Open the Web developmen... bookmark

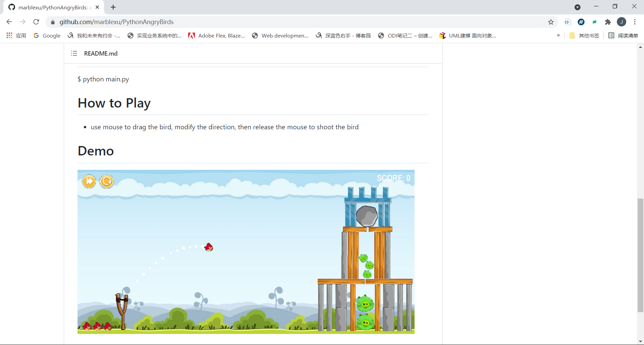[x=280, y=36]
